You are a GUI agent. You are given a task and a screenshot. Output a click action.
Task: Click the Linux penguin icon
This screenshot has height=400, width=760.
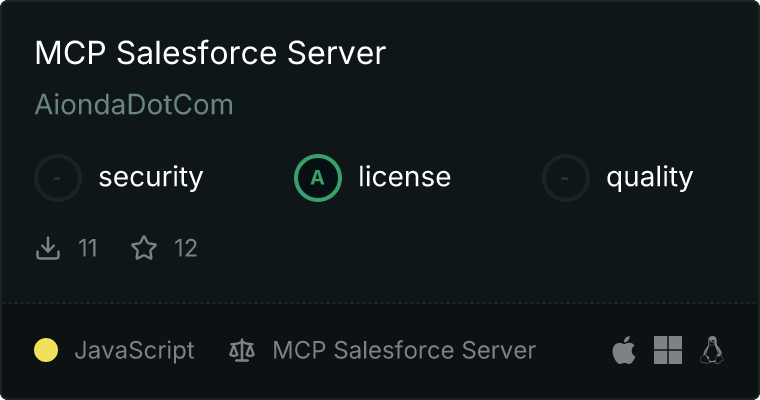point(712,350)
